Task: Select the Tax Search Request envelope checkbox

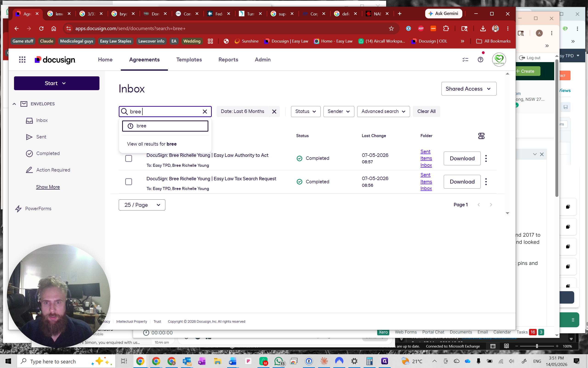Action: [129, 182]
